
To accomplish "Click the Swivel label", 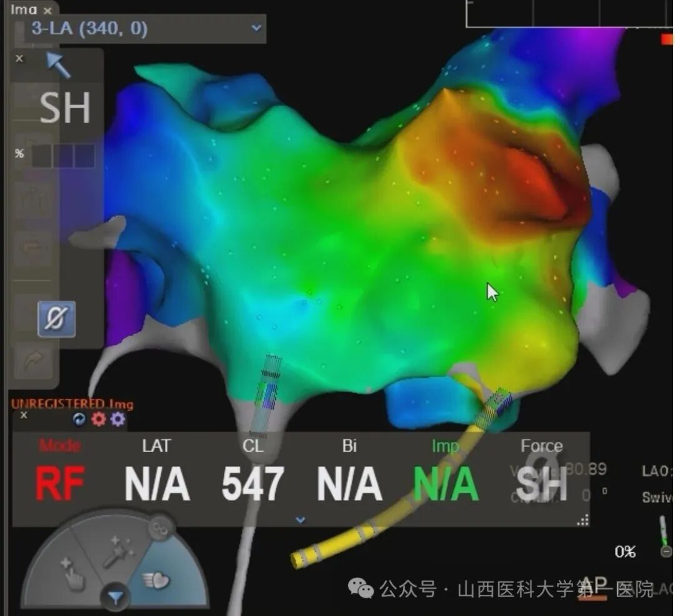I will (x=657, y=497).
